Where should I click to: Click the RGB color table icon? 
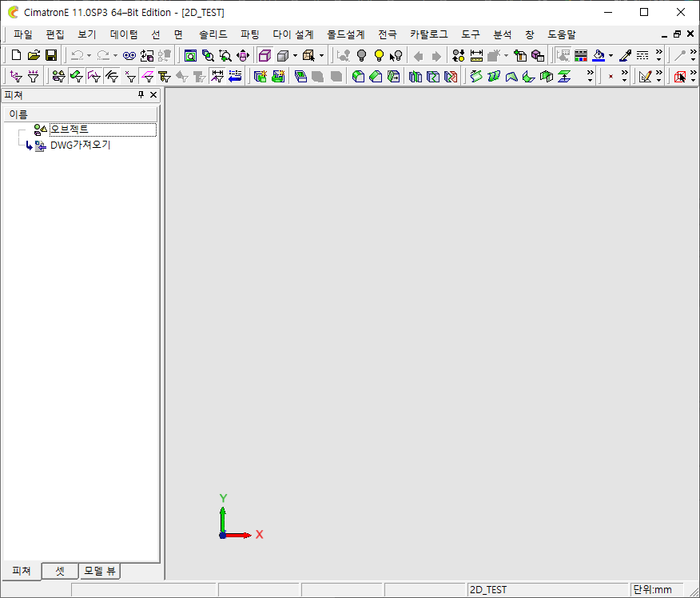point(581,55)
